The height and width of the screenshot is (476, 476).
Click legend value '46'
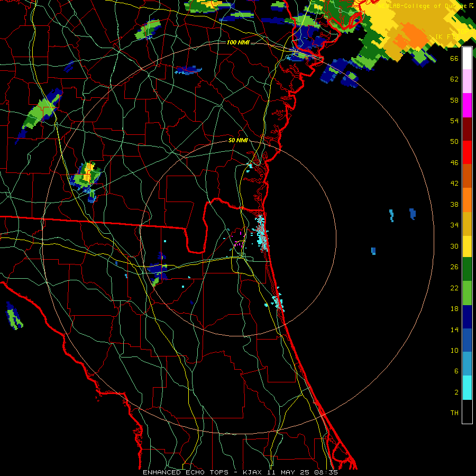point(454,162)
